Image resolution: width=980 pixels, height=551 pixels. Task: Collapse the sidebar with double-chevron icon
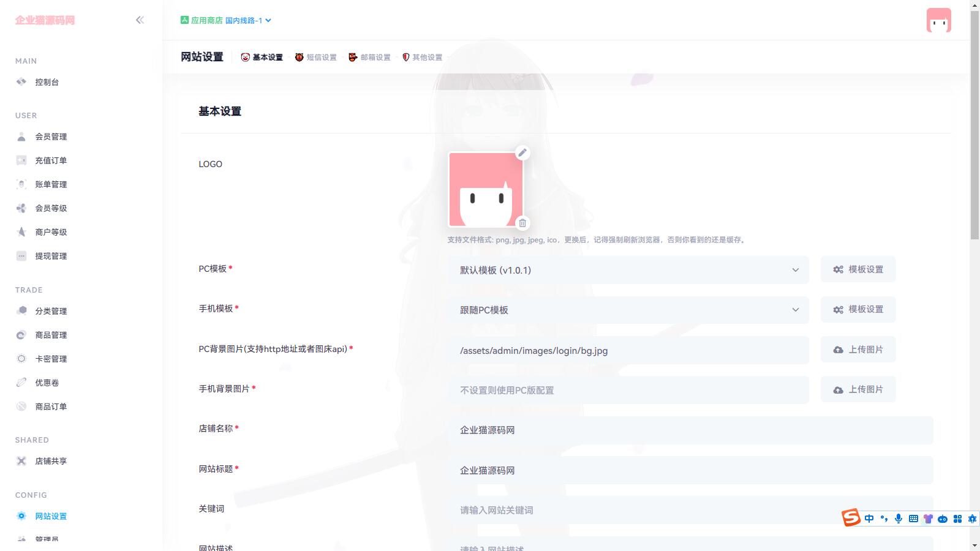[x=140, y=20]
